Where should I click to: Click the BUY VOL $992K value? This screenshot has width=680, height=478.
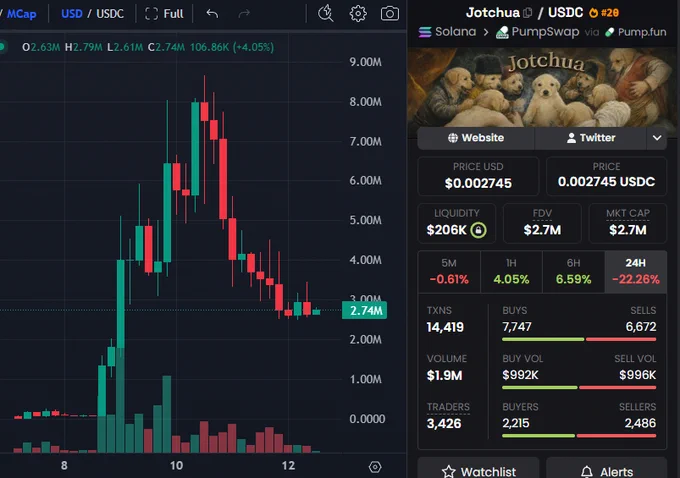point(520,375)
